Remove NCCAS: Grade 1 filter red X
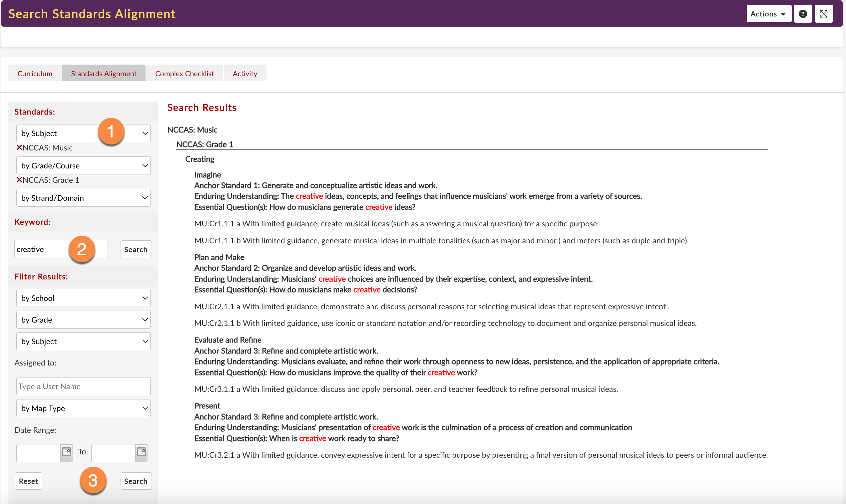 point(19,180)
